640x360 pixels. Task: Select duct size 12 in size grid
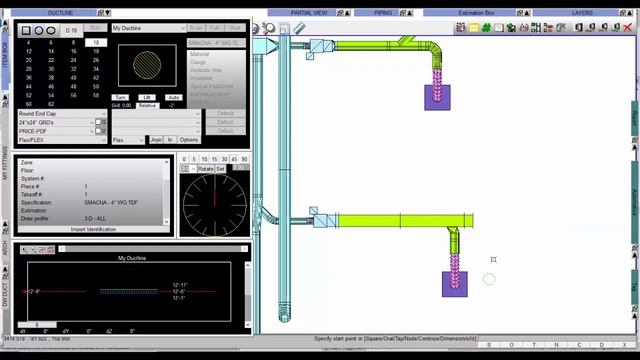coord(29,51)
